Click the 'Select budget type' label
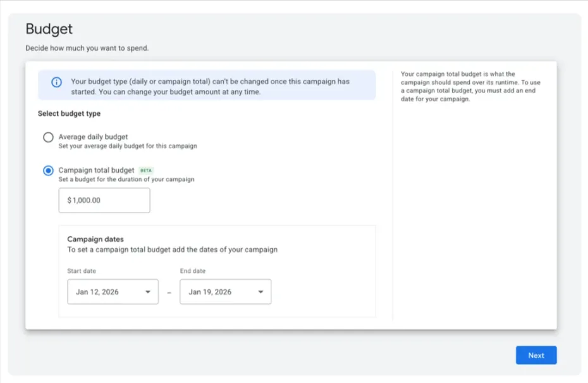 [x=69, y=113]
